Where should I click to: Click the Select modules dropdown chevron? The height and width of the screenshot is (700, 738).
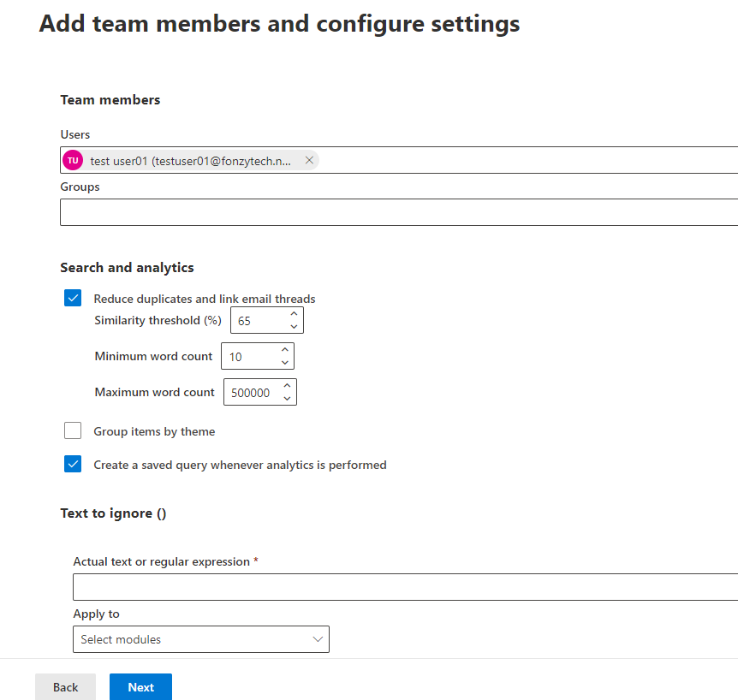pos(317,638)
